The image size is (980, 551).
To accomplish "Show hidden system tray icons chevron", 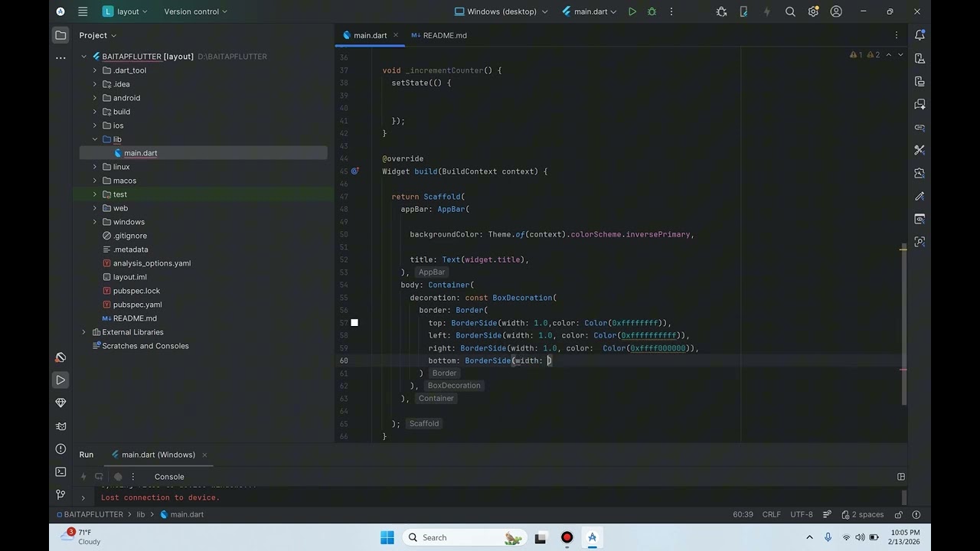I will (x=809, y=537).
